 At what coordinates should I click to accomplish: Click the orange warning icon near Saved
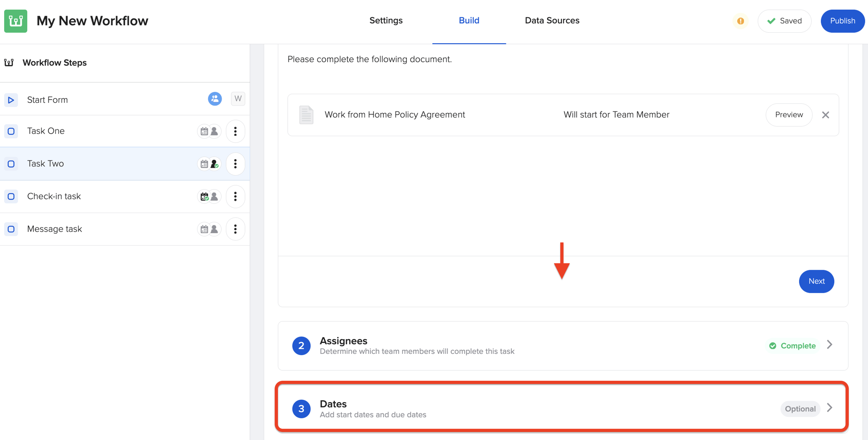740,21
